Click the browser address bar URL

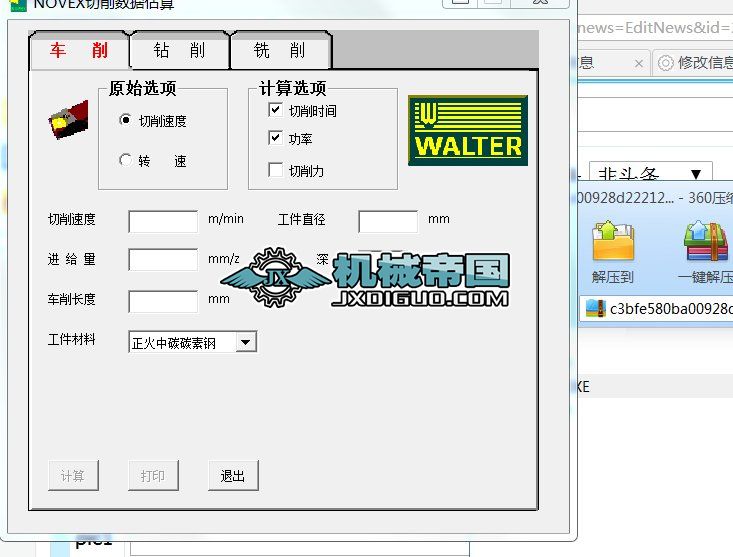[655, 28]
